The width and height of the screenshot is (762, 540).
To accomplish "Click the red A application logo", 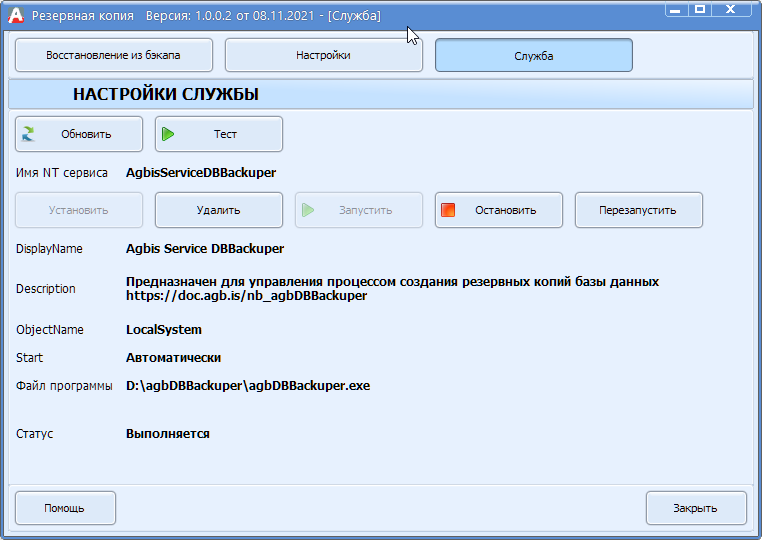I will pos(16,15).
